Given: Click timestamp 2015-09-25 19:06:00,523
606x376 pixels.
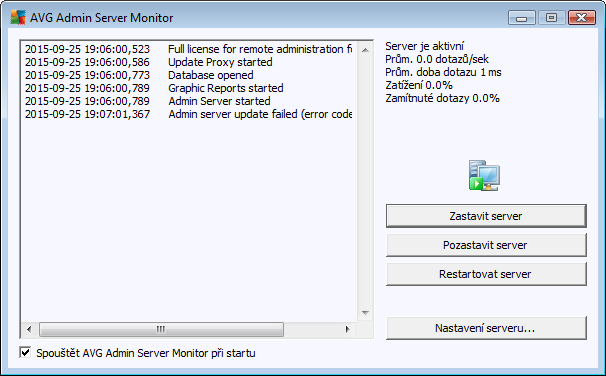Looking at the screenshot, I should [x=87, y=49].
